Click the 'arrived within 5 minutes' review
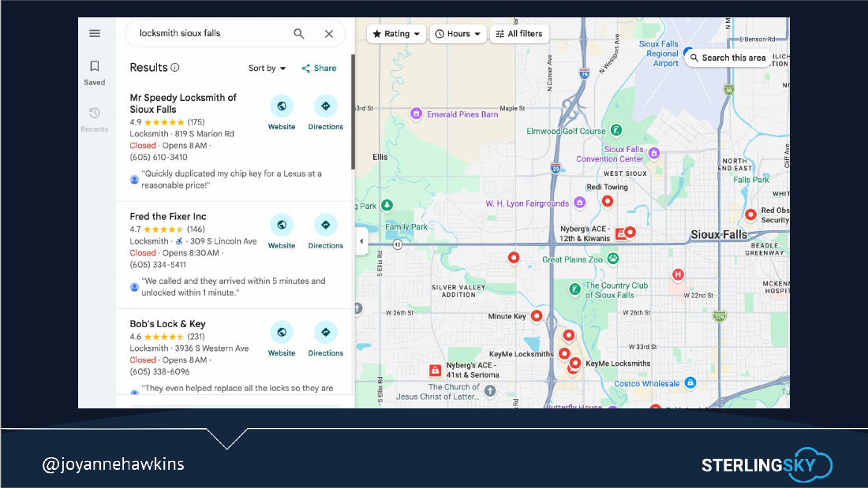868x488 pixels. click(x=233, y=287)
